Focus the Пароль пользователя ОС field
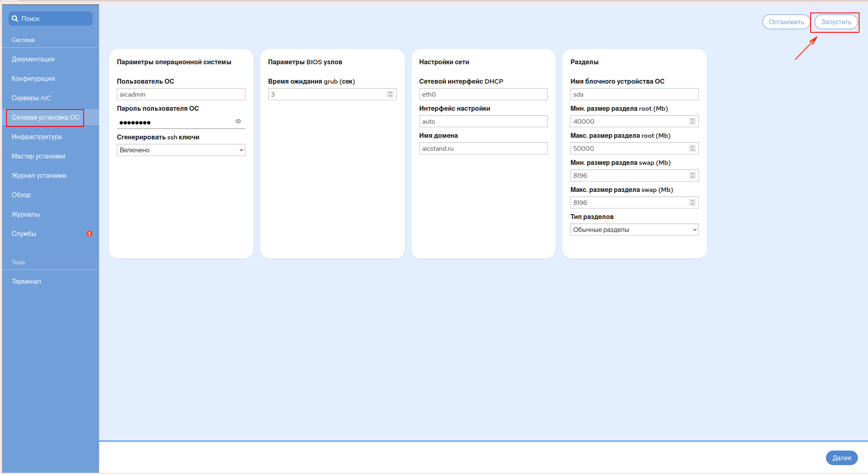The height and width of the screenshot is (474, 868). tap(181, 122)
